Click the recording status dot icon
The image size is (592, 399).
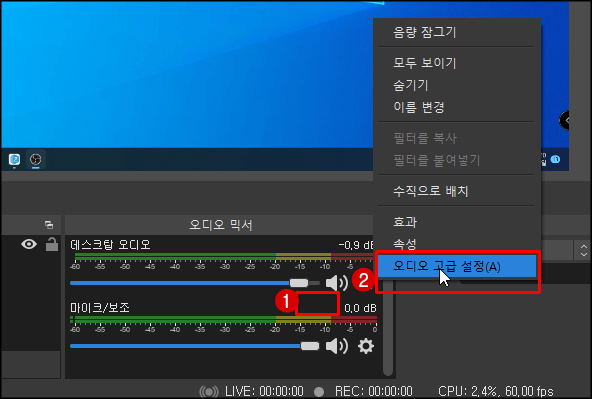[x=319, y=392]
